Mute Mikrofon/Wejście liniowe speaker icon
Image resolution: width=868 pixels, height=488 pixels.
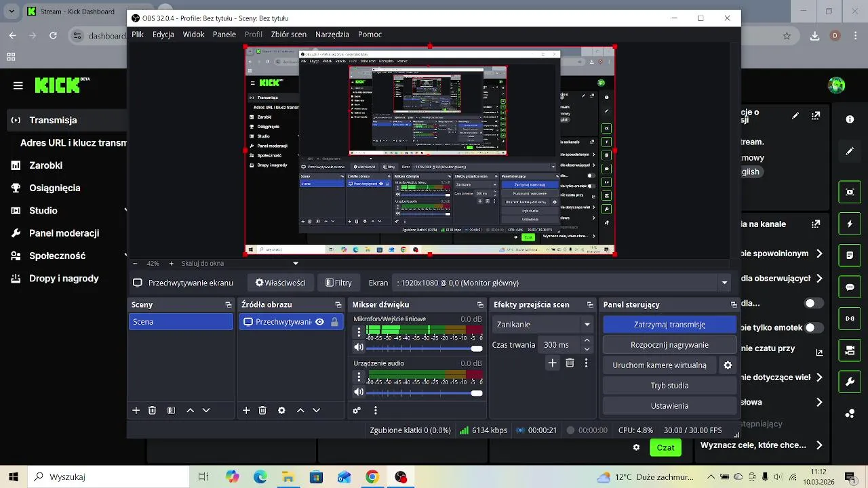coord(359,347)
